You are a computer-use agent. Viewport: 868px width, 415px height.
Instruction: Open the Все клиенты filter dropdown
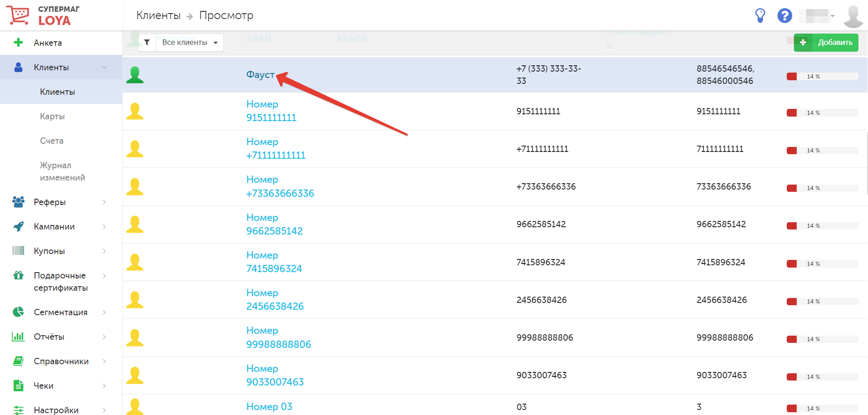click(190, 42)
